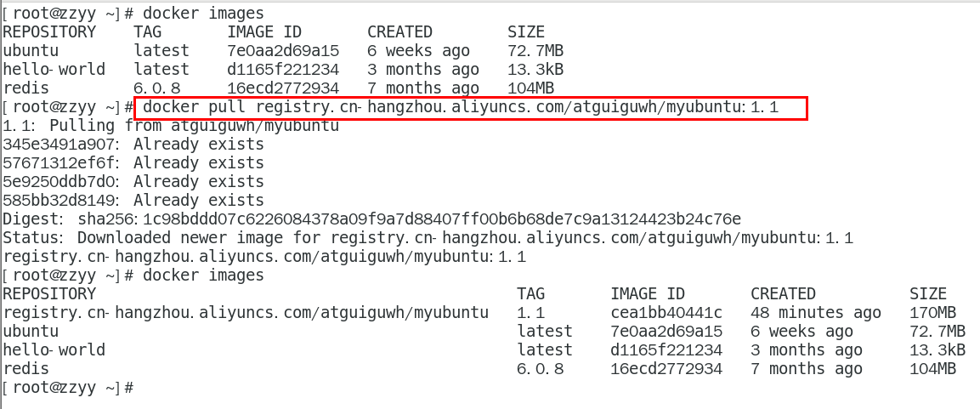Click the redis tag 6.0.8 in the first table
Image resolution: width=980 pixels, height=409 pixels.
[x=156, y=88]
